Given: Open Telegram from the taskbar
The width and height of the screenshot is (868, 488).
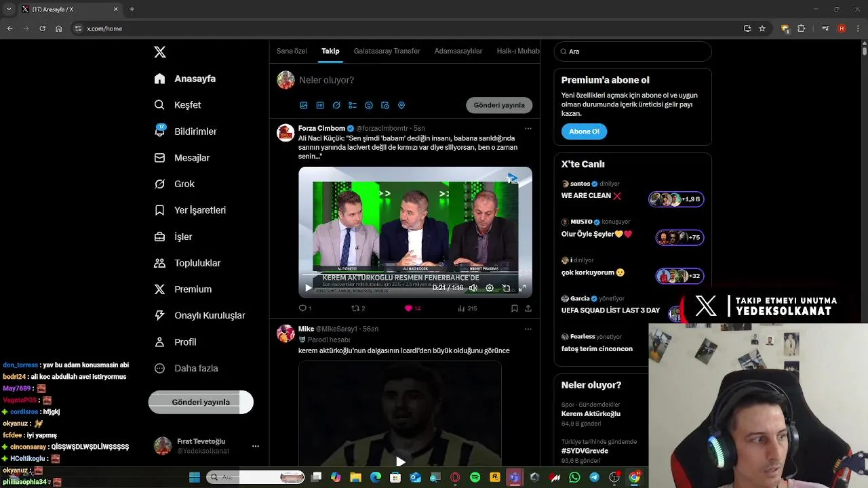Looking at the screenshot, I should pos(595,477).
